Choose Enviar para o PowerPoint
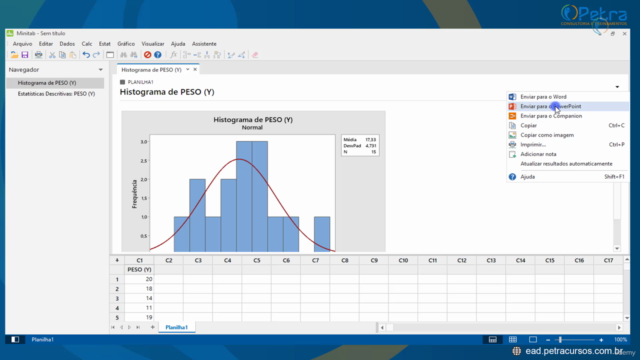Screen dimensions: 640x360 pos(567,106)
